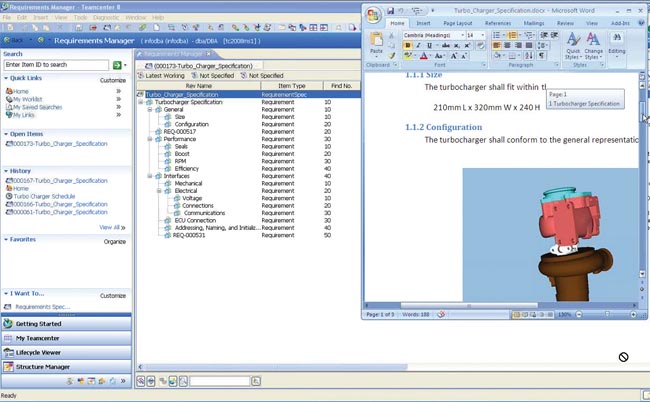Screen dimensions: 650x402
Task: Switch to the References tab in Word
Action: [498, 23]
